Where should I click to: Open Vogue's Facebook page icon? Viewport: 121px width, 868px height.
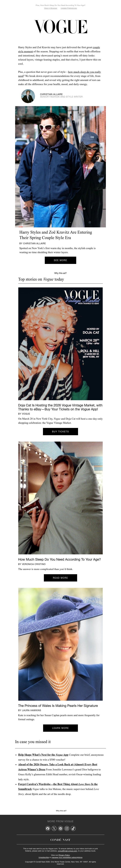pos(48,829)
